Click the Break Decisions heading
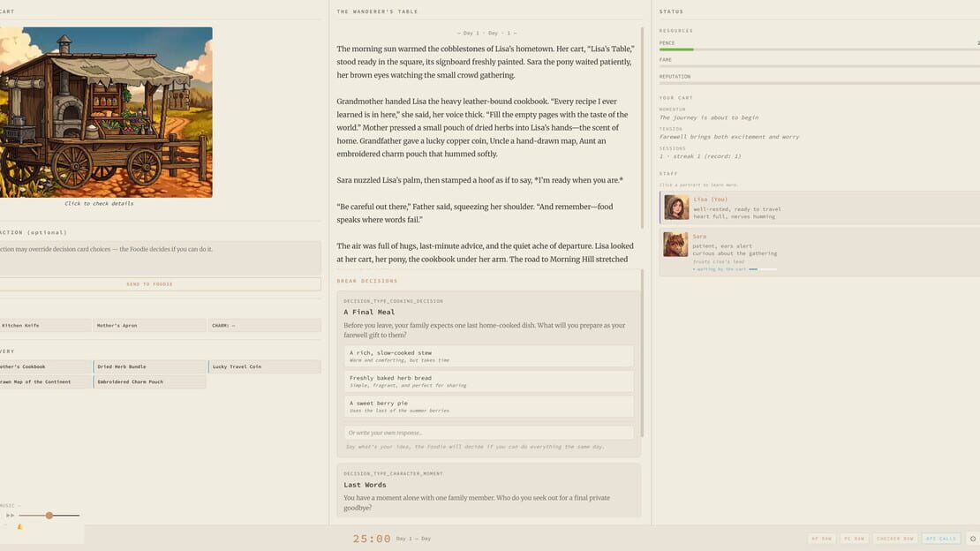Viewport: 980px width, 551px height. pyautogui.click(x=367, y=281)
